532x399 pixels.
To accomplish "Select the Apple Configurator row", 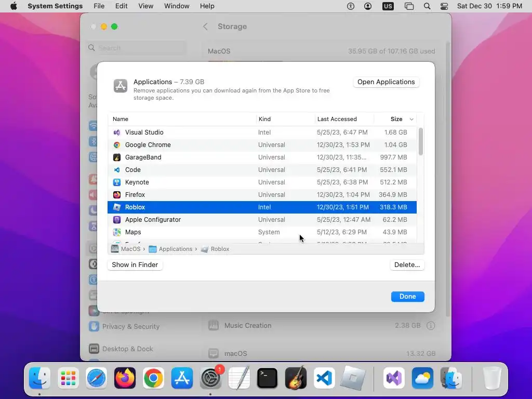I will coord(262,220).
